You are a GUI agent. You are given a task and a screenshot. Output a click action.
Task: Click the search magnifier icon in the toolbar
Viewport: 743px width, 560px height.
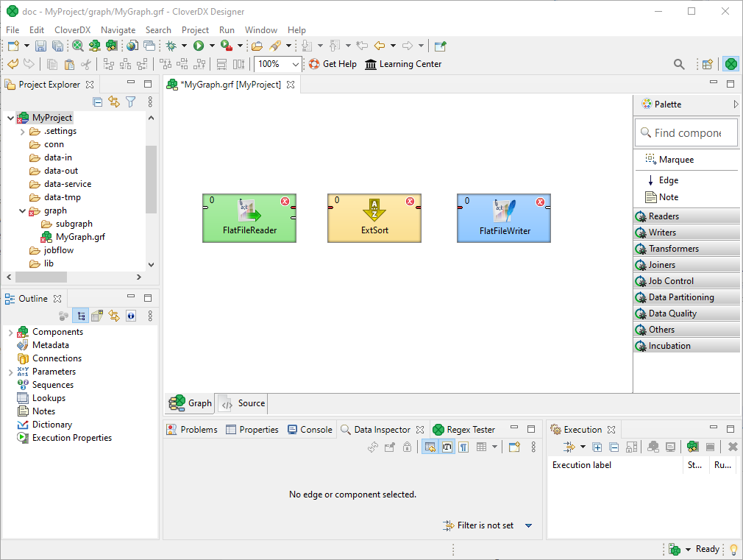pyautogui.click(x=679, y=64)
